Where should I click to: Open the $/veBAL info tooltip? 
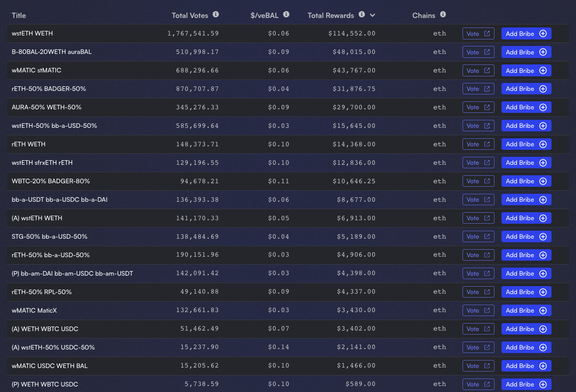(285, 15)
